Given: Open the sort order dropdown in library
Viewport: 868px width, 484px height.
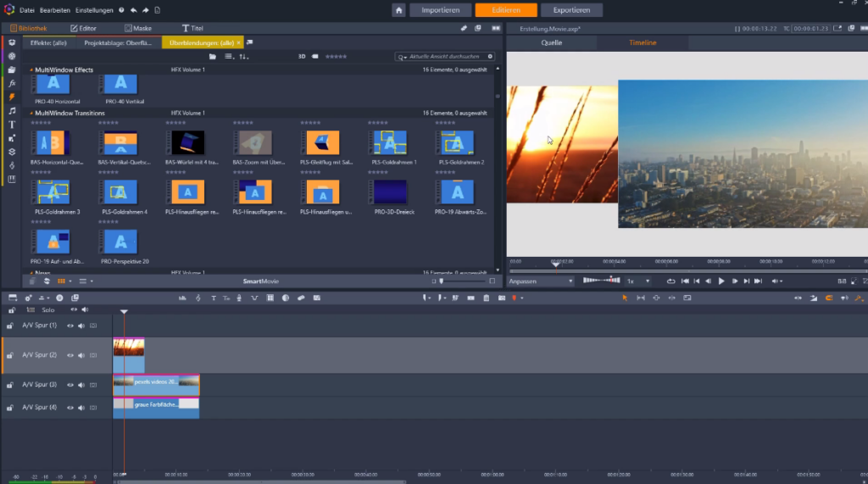Looking at the screenshot, I should [243, 57].
